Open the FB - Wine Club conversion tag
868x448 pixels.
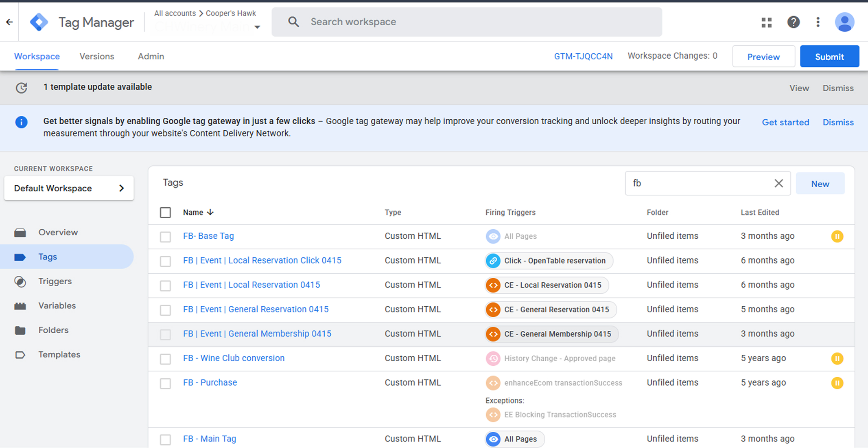click(x=234, y=358)
